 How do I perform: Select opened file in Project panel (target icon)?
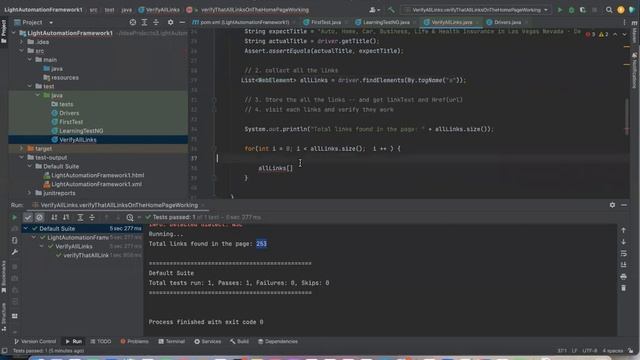133,22
